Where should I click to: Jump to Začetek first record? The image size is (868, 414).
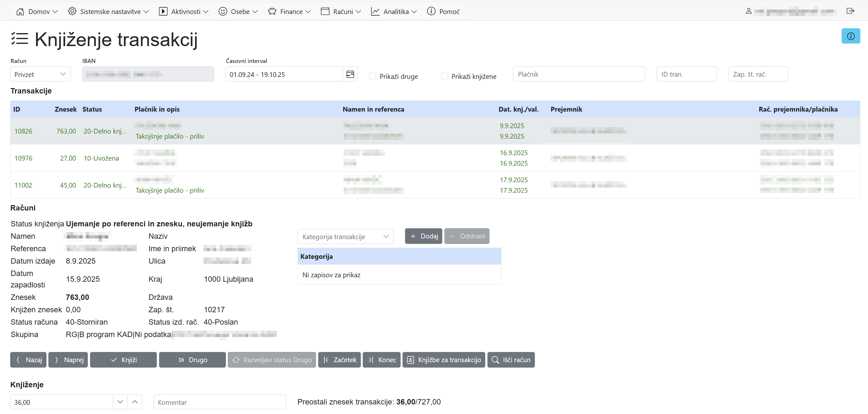(x=339, y=359)
